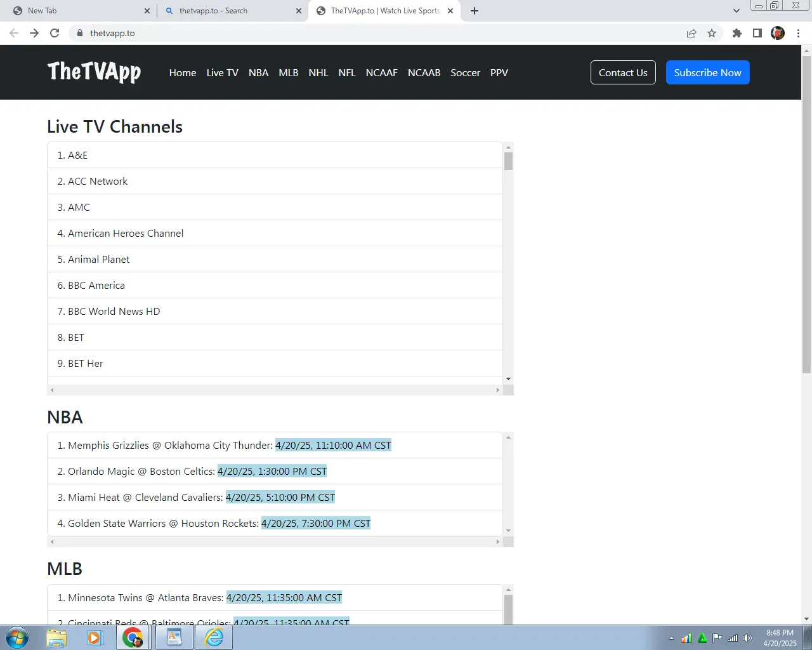Viewport: 812px width, 650px height.
Task: Open the BBC America channel
Action: pyautogui.click(x=275, y=285)
